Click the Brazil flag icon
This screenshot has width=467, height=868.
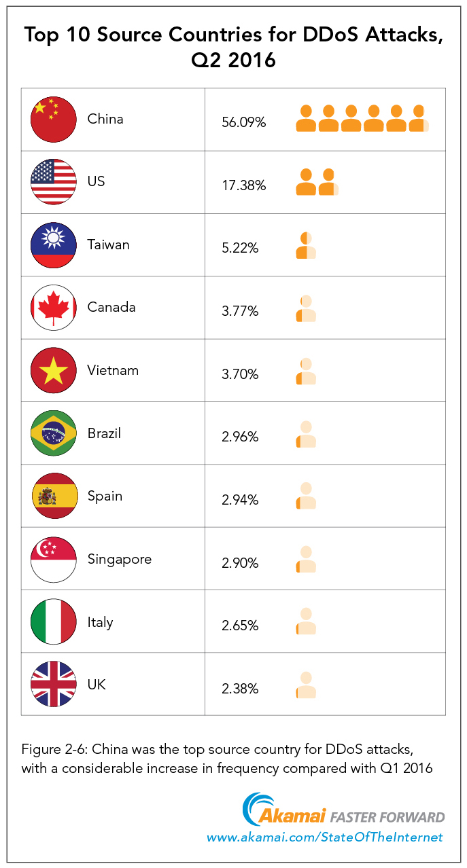coord(53,433)
